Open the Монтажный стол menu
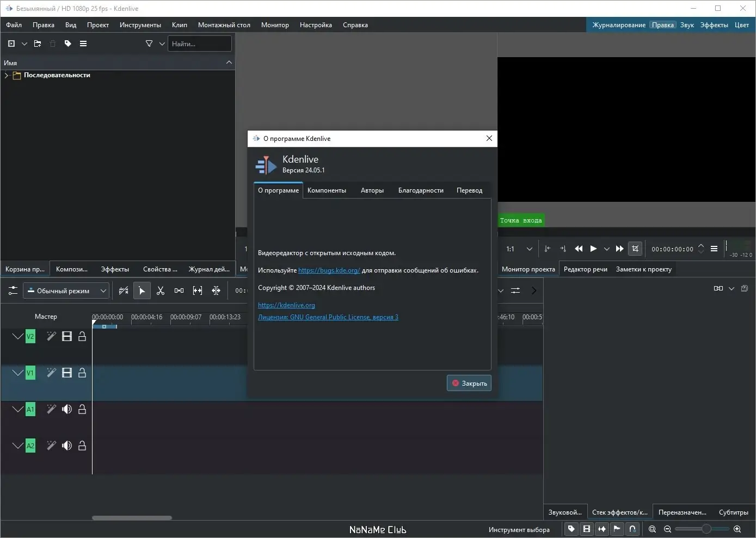This screenshot has height=538, width=756. (x=224, y=25)
